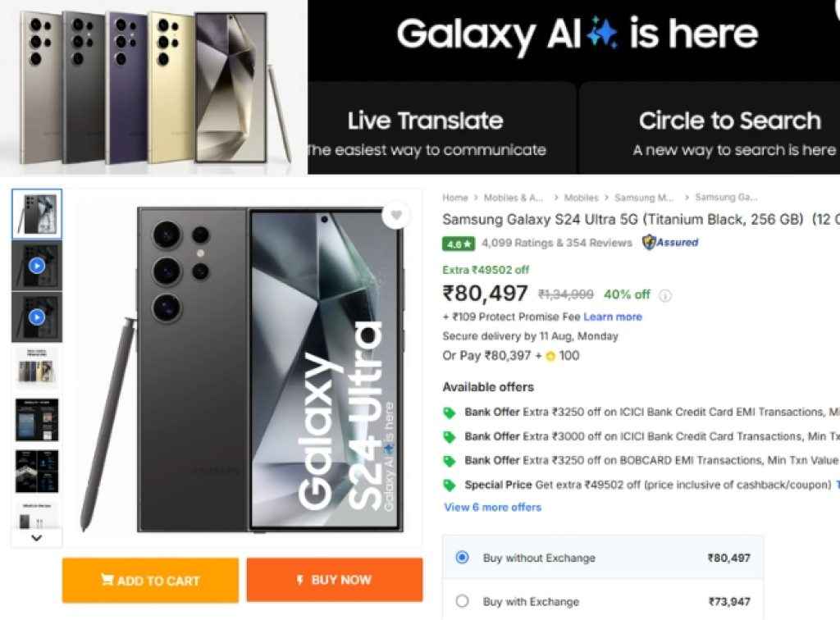Open the Home breadcrumb link
Image resolution: width=840 pixels, height=620 pixels.
point(454,198)
